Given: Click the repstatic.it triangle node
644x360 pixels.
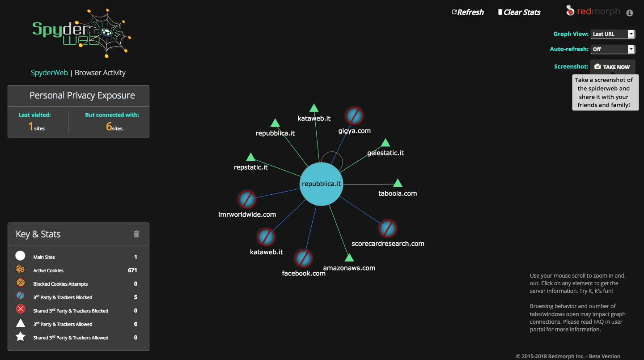Looking at the screenshot, I should (x=251, y=157).
